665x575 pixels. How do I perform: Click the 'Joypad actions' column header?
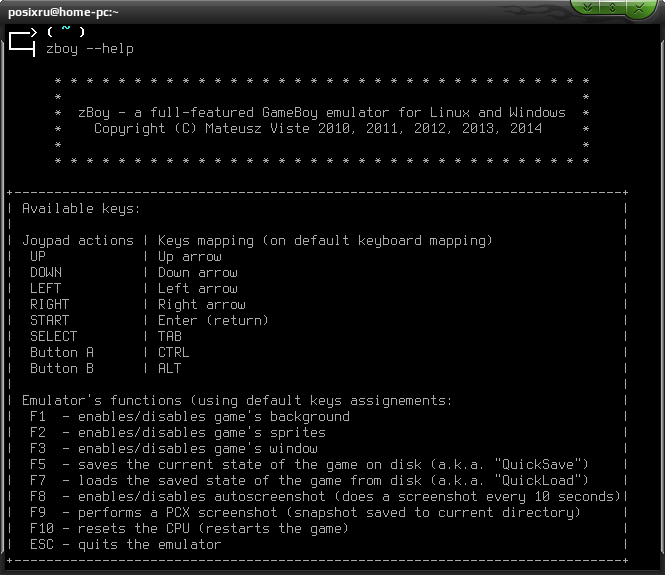point(78,241)
